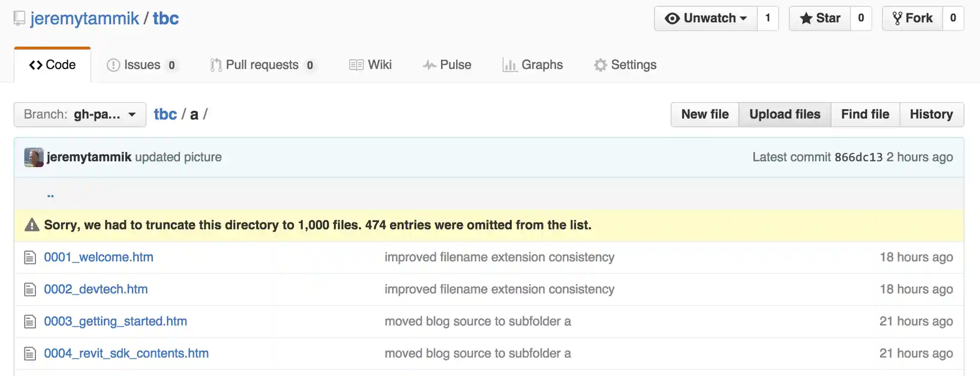Open repository Settings tab
Viewport: 980px width, 376px height.
[x=625, y=65]
